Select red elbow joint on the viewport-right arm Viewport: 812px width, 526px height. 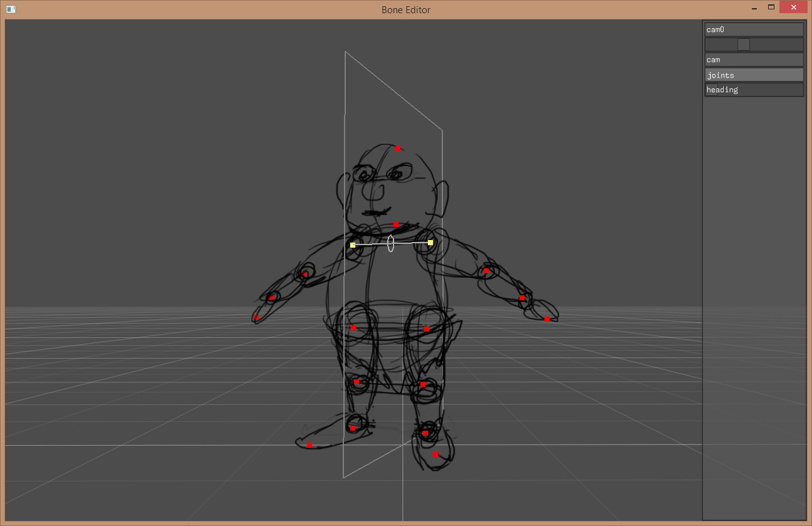(486, 271)
